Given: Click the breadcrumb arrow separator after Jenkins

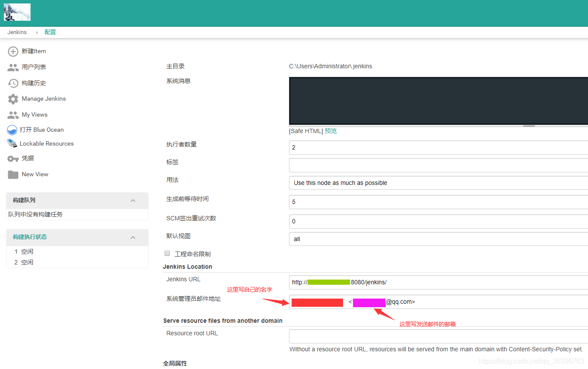Looking at the screenshot, I should [37, 32].
